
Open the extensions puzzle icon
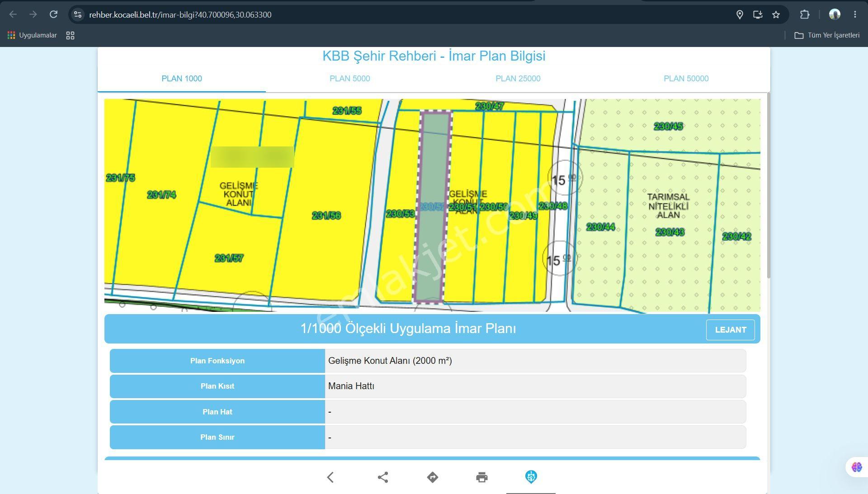point(805,14)
